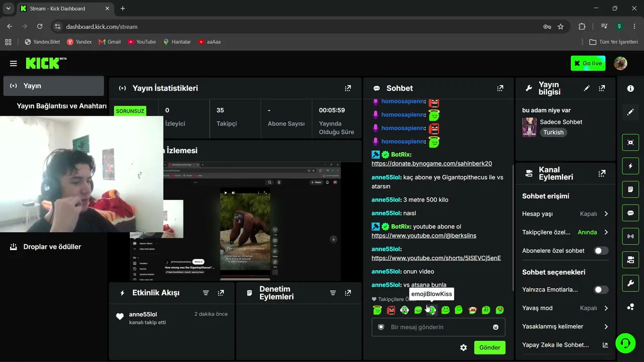Pop out the Sohbet chat panel
Screen dimensions: 644x362
pos(500,88)
